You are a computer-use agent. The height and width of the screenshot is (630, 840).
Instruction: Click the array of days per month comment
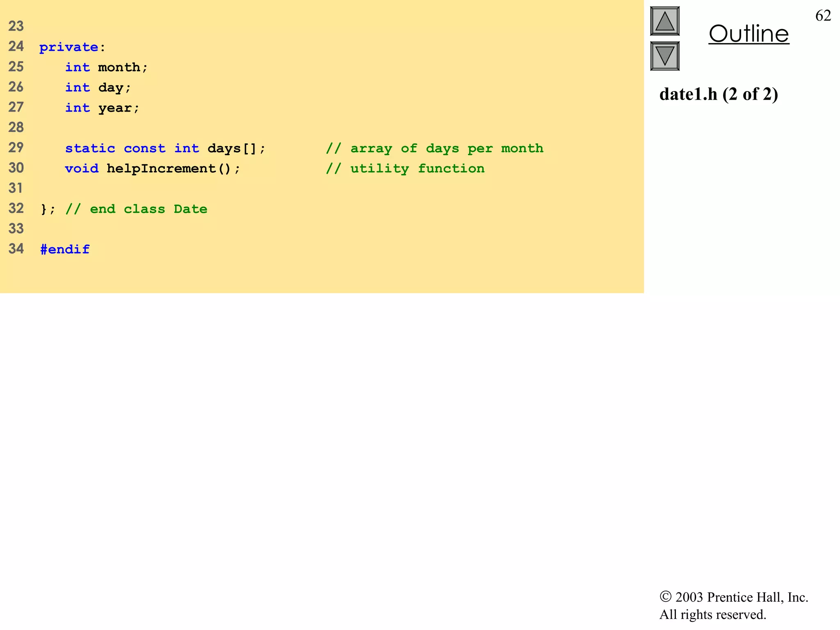click(435, 148)
